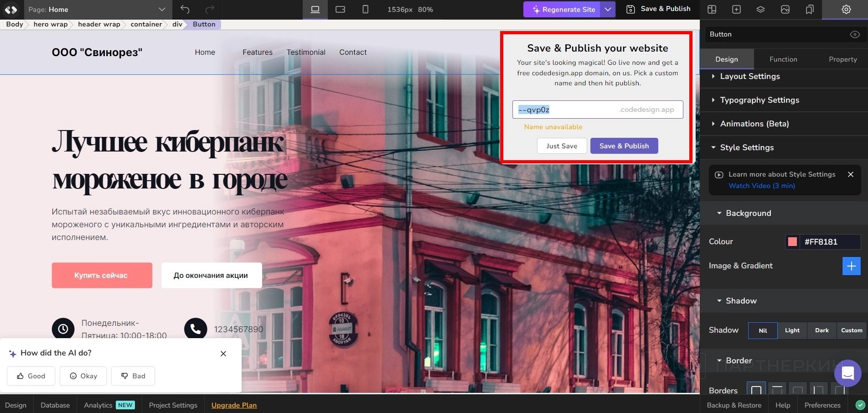Open the layout panel icon in top bar
Viewport: 868px width, 413px height.
click(712, 9)
